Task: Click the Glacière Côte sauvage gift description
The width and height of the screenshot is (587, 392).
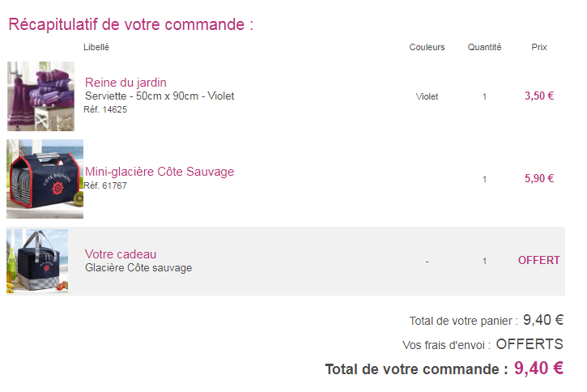Action: (138, 268)
